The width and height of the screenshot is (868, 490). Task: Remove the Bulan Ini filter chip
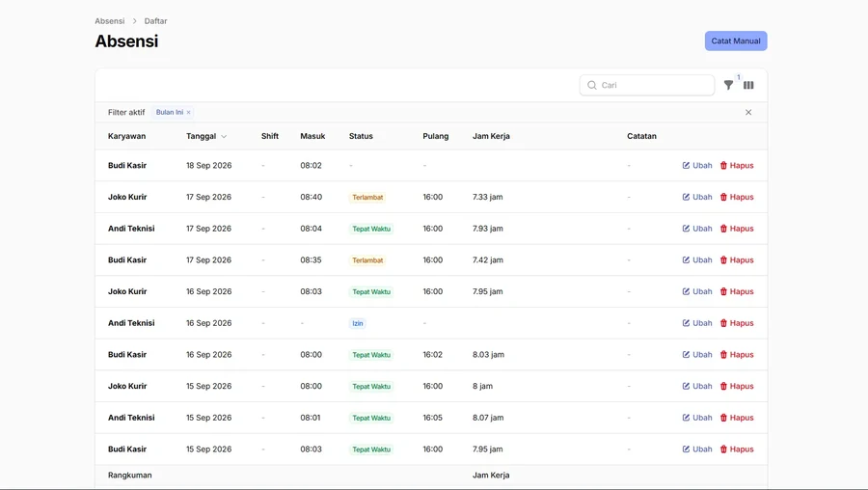point(189,113)
